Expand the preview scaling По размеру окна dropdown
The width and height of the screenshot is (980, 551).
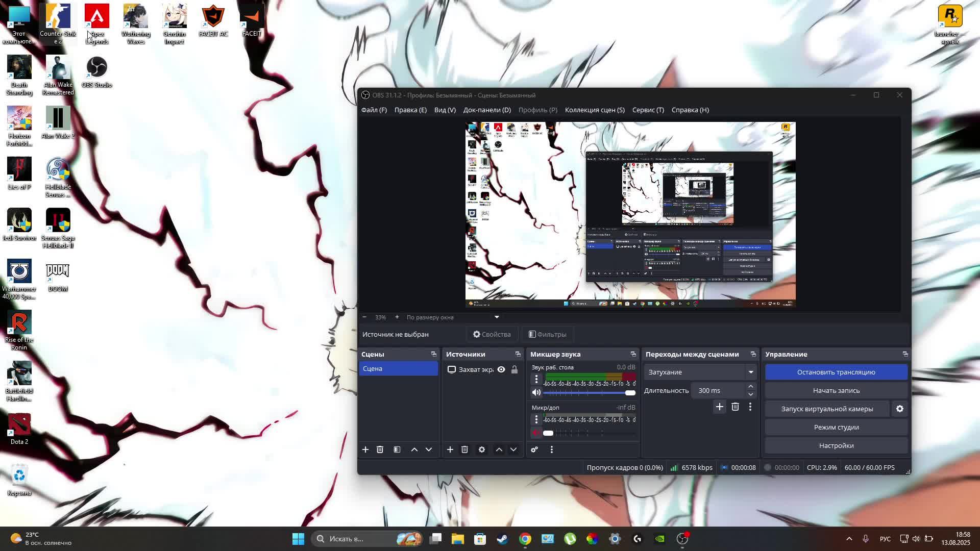[496, 317]
